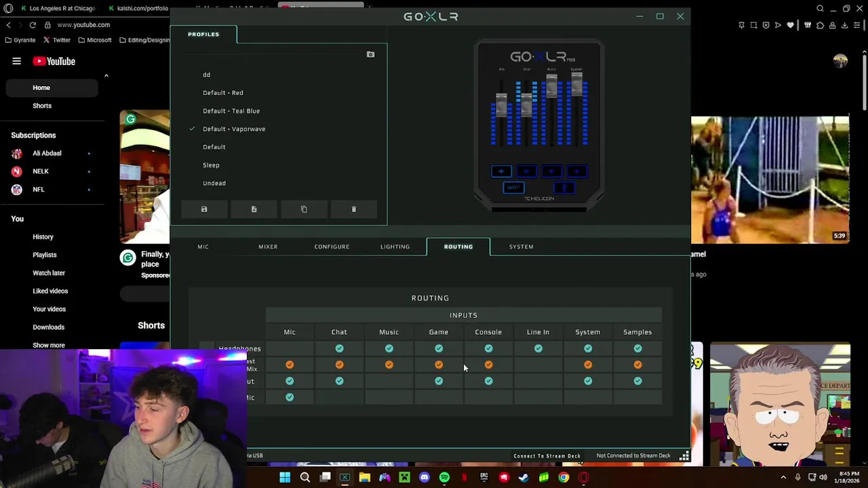The width and height of the screenshot is (868, 488).
Task: Click the heart bookmark icon in the address bar
Action: click(791, 25)
